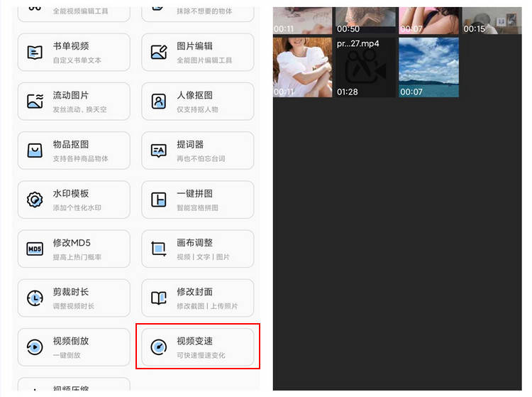The width and height of the screenshot is (532, 397).
Task: Tap the 剪裁时长 clock icon
Action: click(x=35, y=298)
